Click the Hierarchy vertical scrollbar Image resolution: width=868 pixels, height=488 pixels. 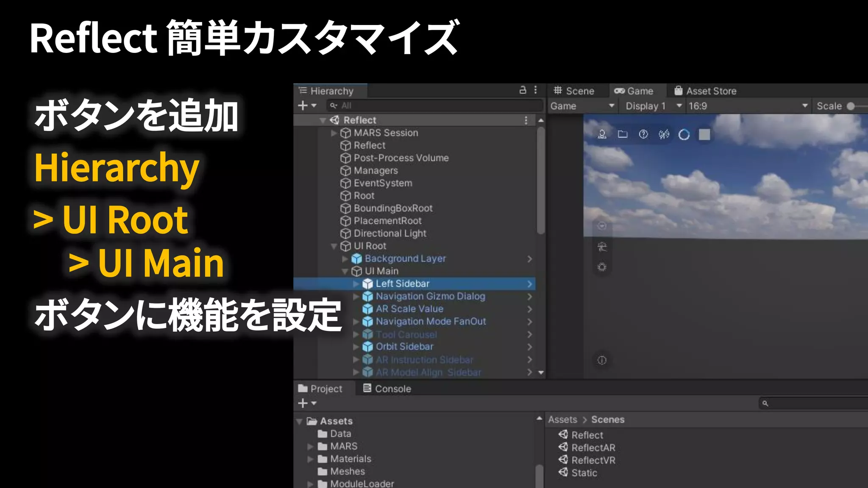[541, 180]
